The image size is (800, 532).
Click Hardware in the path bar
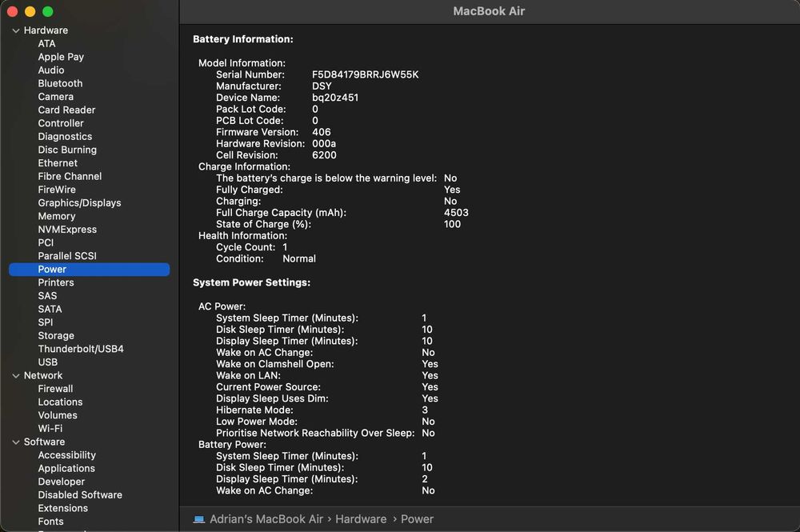click(x=361, y=519)
